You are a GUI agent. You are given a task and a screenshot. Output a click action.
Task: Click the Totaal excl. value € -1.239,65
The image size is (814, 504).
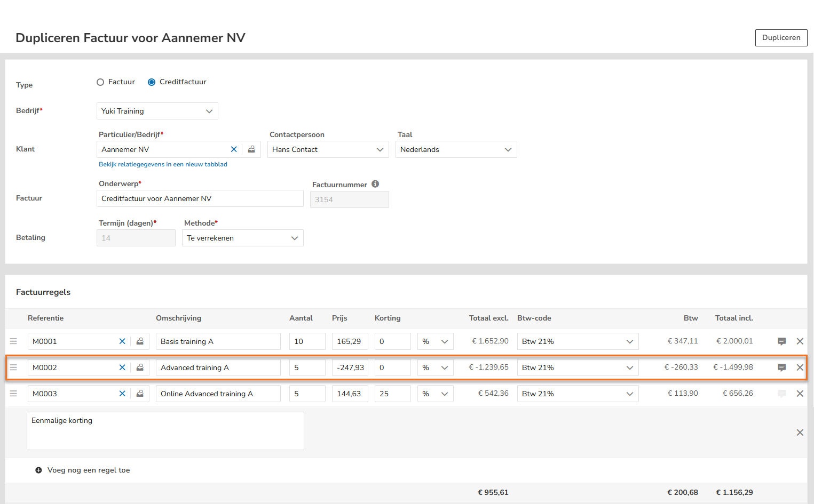pyautogui.click(x=488, y=367)
